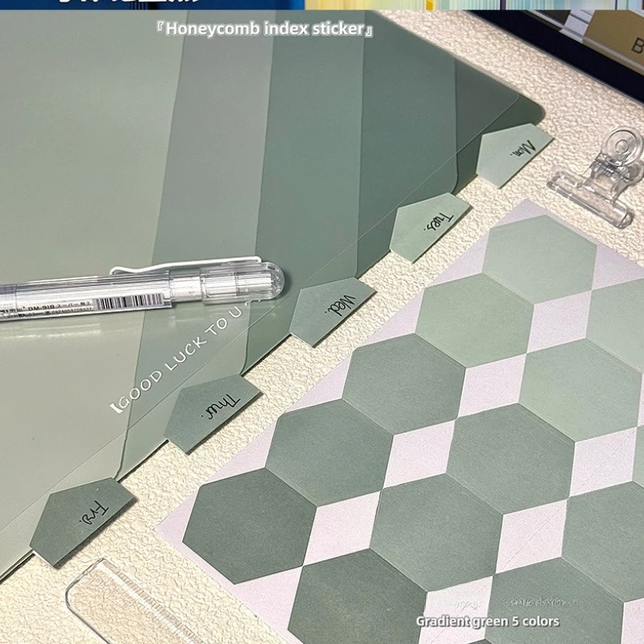Click the Gradient green 5 colors caption
The height and width of the screenshot is (644, 644).
488,621
